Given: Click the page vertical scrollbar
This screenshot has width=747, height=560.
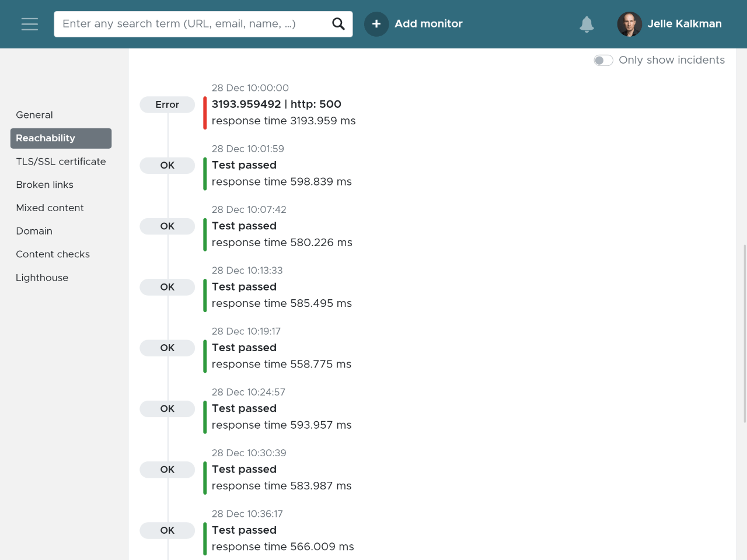Looking at the screenshot, I should 745,334.
